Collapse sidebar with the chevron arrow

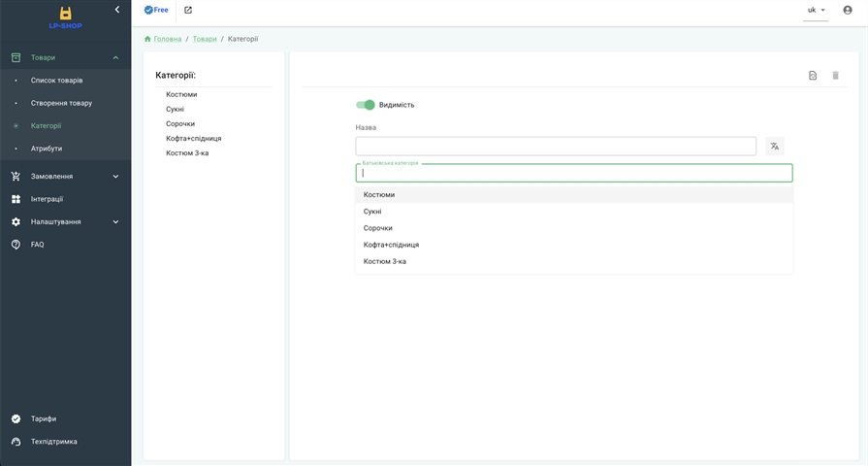click(x=117, y=10)
